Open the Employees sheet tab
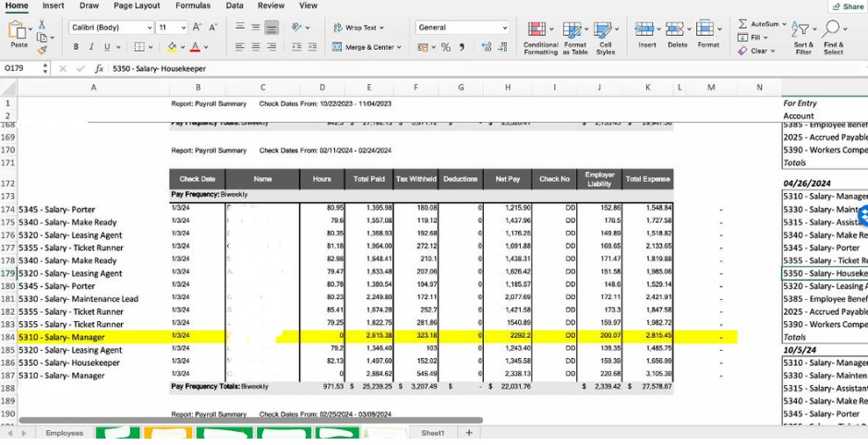Viewport: 868px width, 445px height. coord(64,433)
